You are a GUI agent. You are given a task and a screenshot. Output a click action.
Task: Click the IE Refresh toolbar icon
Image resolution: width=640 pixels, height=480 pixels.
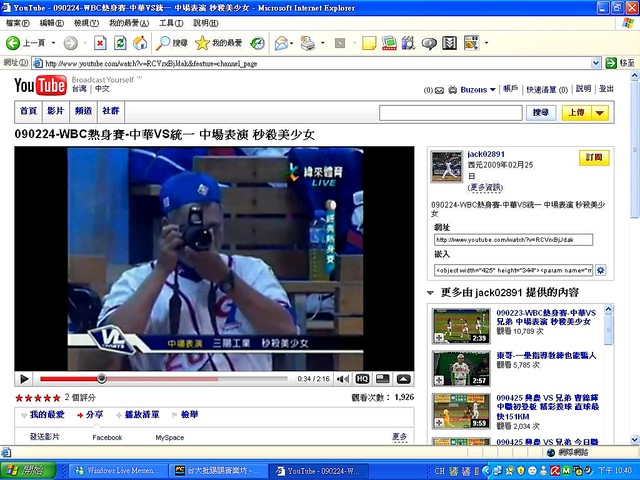click(x=120, y=43)
